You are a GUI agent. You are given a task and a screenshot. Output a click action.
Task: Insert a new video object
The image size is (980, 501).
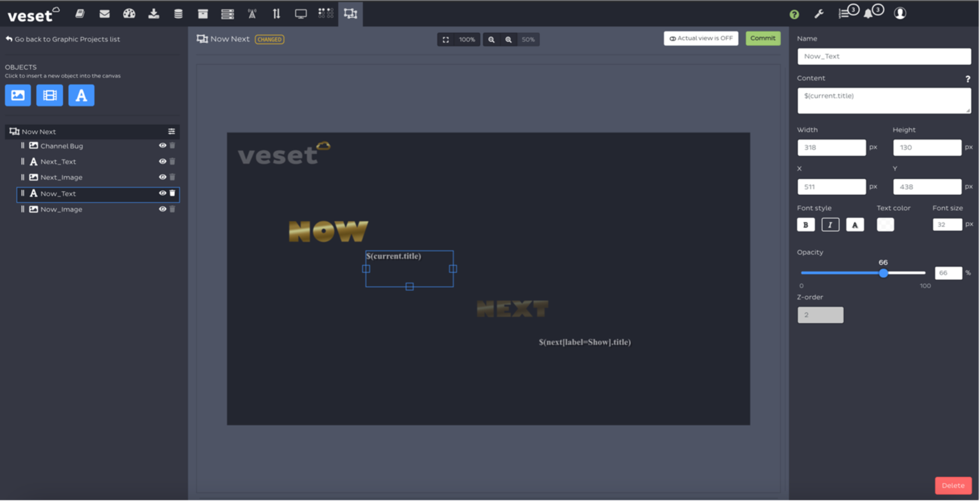50,96
